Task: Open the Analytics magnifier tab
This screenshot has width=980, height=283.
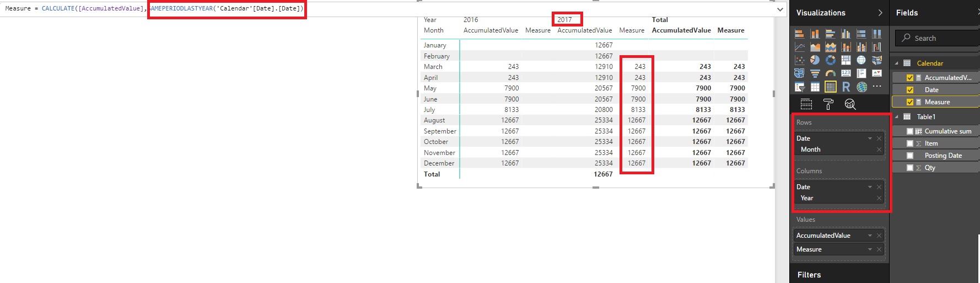Action: [x=850, y=104]
